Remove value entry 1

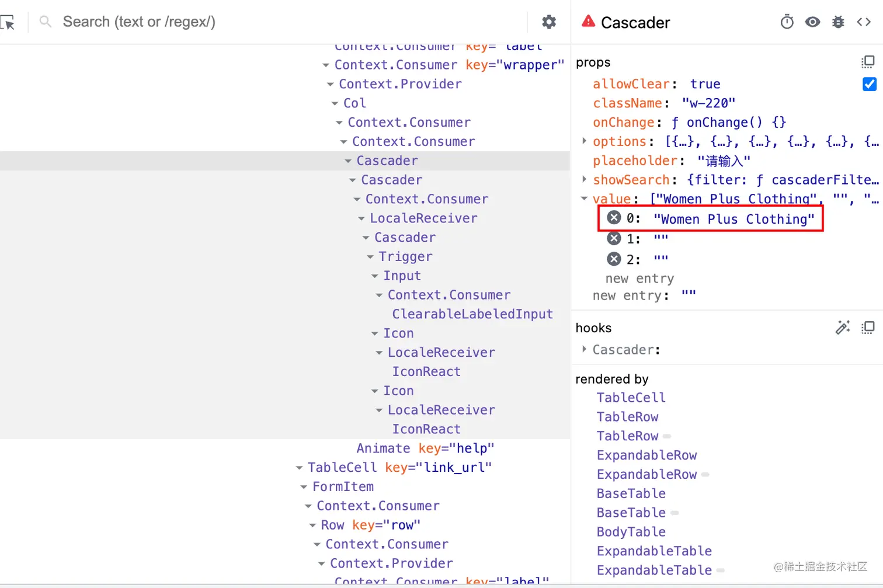point(614,238)
